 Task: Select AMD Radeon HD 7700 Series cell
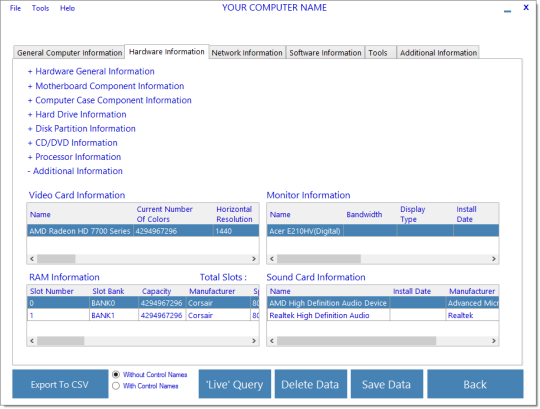tap(80, 231)
